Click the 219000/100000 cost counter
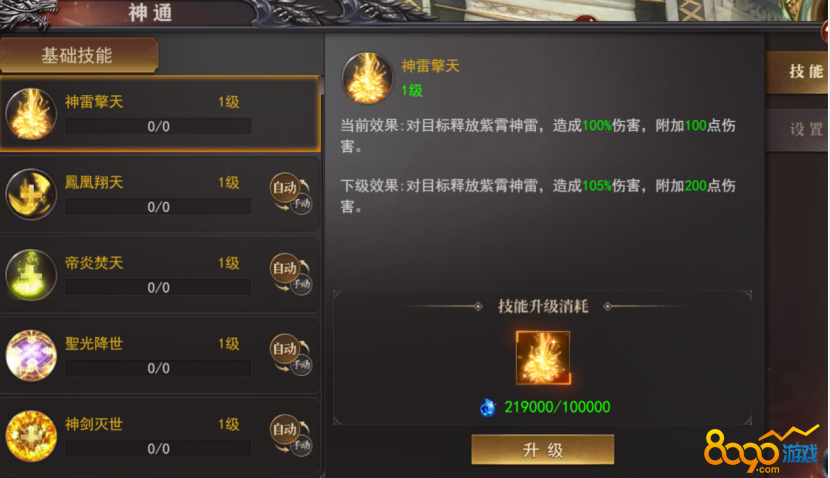Image resolution: width=830 pixels, height=478 pixels. coord(557,407)
